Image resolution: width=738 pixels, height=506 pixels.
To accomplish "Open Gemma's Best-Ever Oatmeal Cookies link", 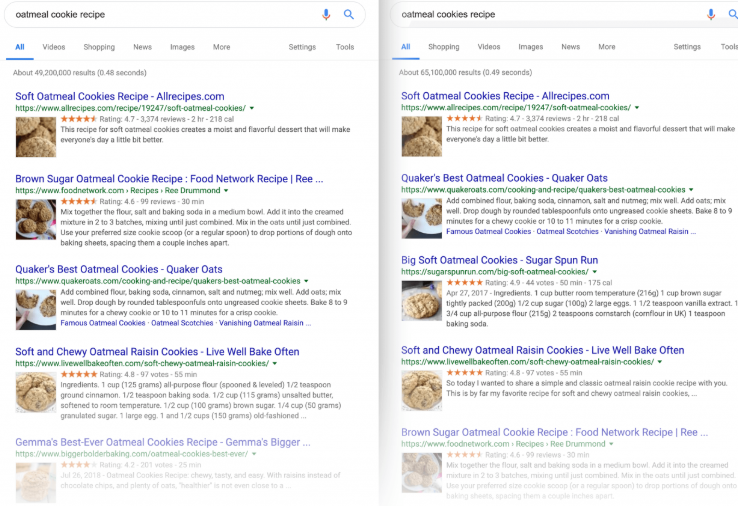I will pyautogui.click(x=163, y=442).
